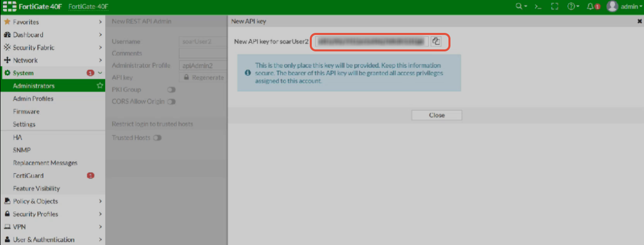Toggle the CORS Allow Origin switch
Screen dimensions: 644x245
pos(172,102)
